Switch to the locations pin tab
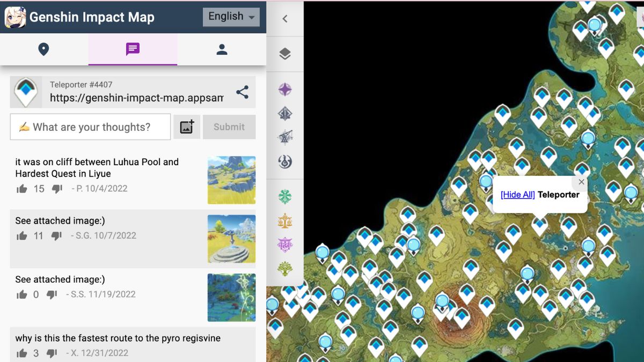This screenshot has height=362, width=644. [44, 49]
